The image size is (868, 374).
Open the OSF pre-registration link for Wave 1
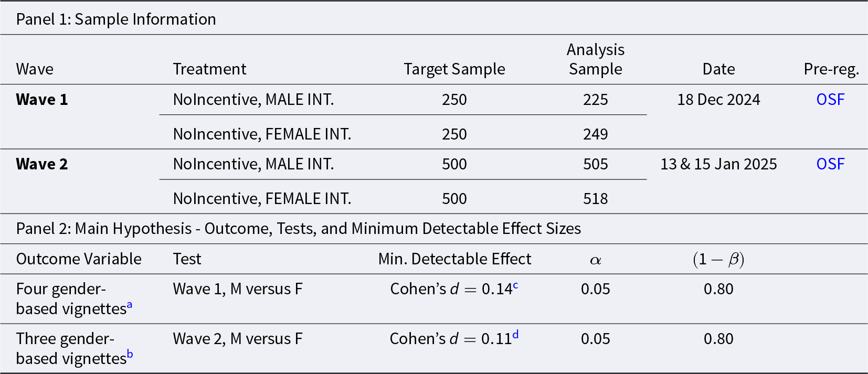pyautogui.click(x=830, y=100)
